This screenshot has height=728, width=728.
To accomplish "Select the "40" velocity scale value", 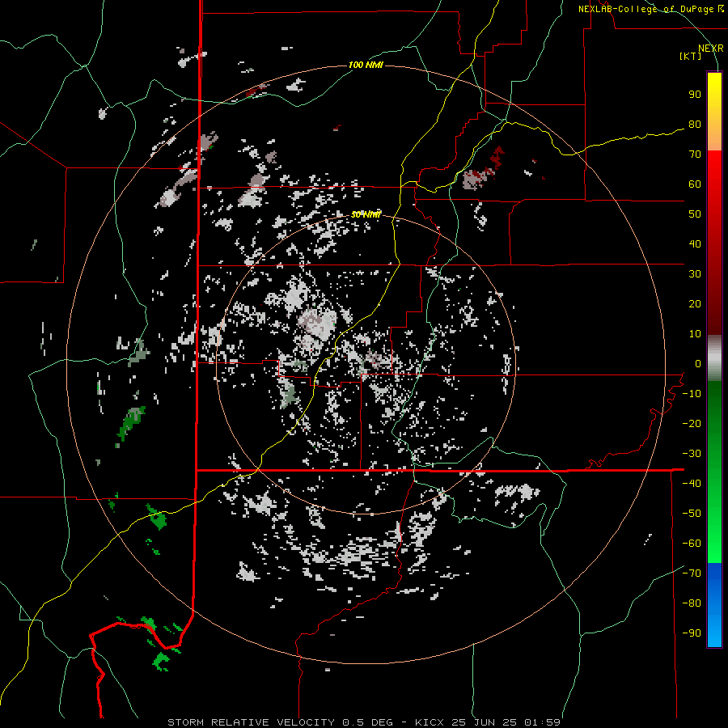I will click(695, 244).
